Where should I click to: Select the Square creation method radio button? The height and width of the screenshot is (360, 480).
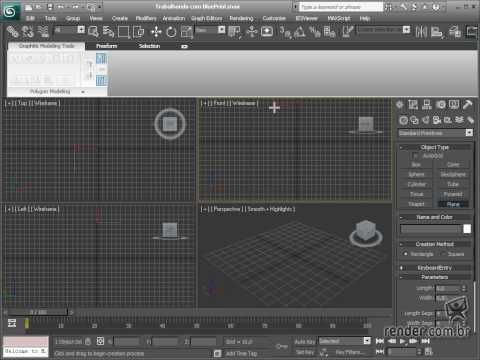(x=443, y=254)
